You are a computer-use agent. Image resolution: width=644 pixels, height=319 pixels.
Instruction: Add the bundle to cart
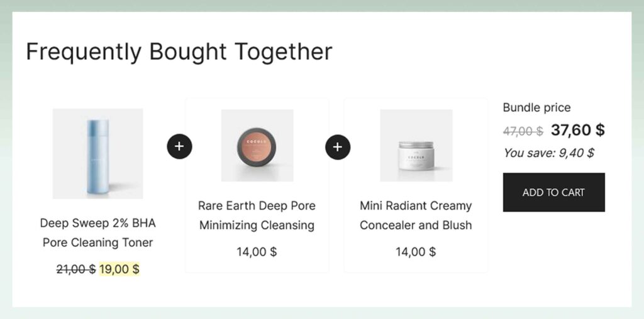tap(553, 192)
